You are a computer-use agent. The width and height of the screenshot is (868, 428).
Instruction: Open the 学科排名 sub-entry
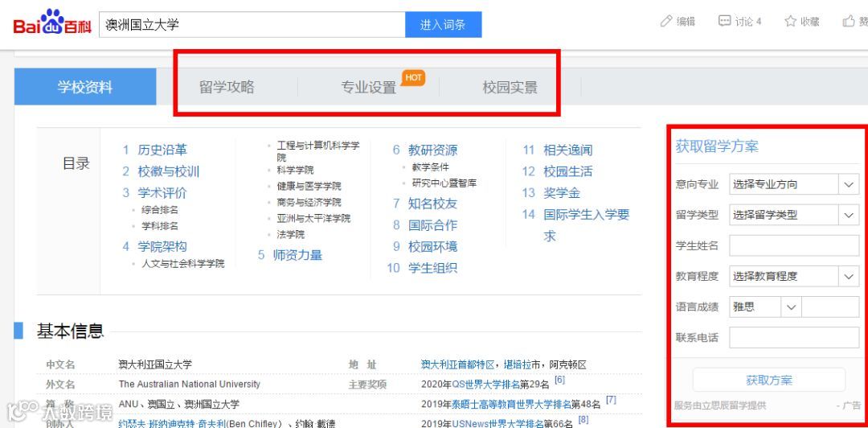click(x=160, y=226)
